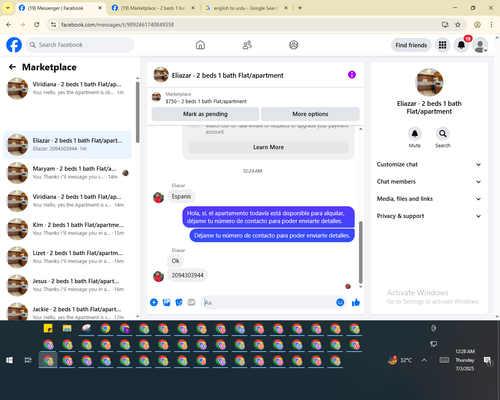Open Windows Start menu
Viewport: 500px width, 400px height.
(9, 360)
